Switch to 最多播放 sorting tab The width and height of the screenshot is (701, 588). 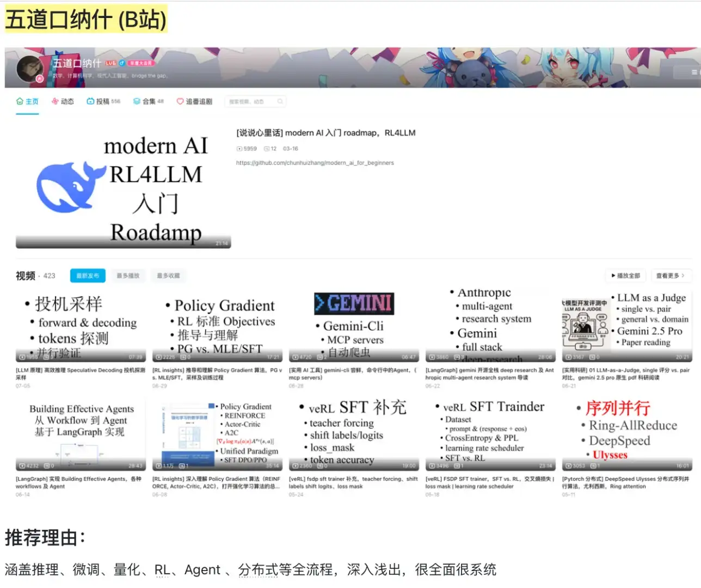pyautogui.click(x=127, y=275)
